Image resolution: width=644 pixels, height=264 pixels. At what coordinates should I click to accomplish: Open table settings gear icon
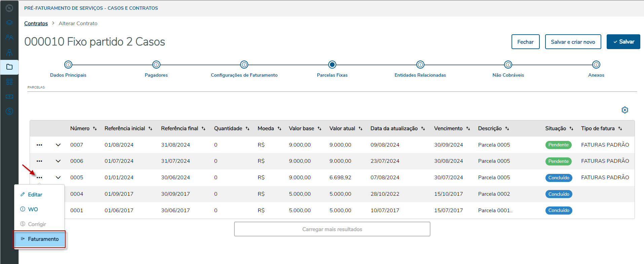pyautogui.click(x=625, y=110)
